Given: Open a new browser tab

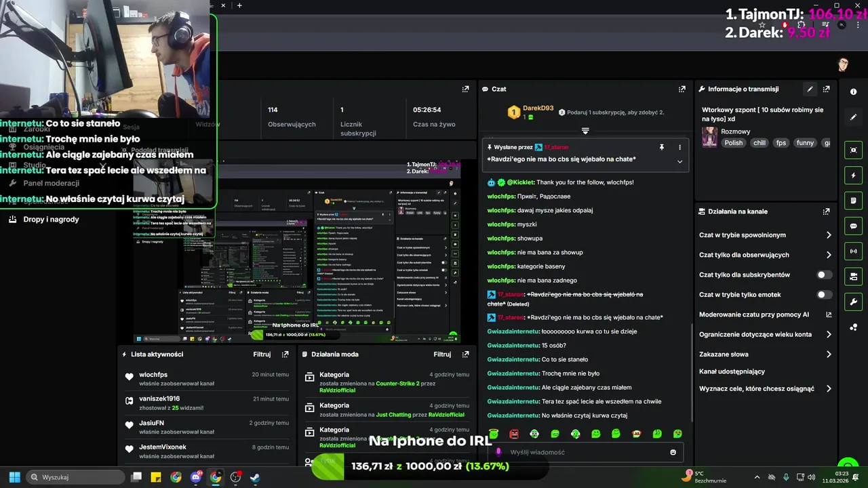Looking at the screenshot, I should [239, 5].
